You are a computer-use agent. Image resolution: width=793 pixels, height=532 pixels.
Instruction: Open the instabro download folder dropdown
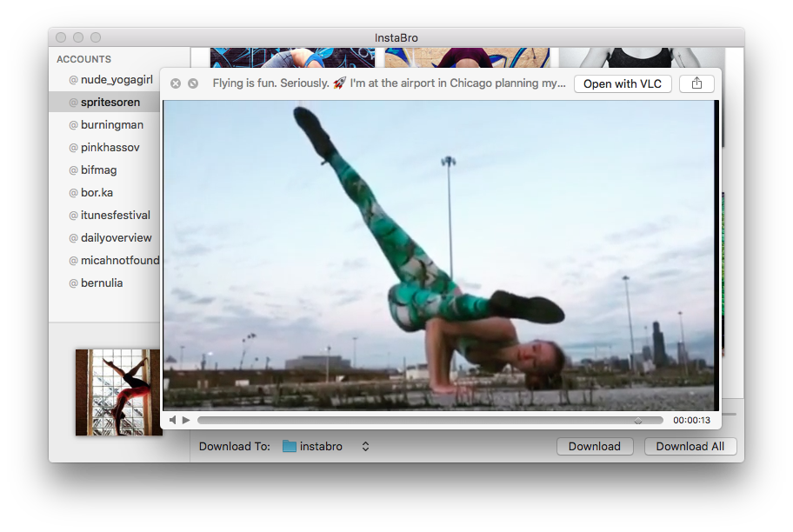[x=327, y=447]
